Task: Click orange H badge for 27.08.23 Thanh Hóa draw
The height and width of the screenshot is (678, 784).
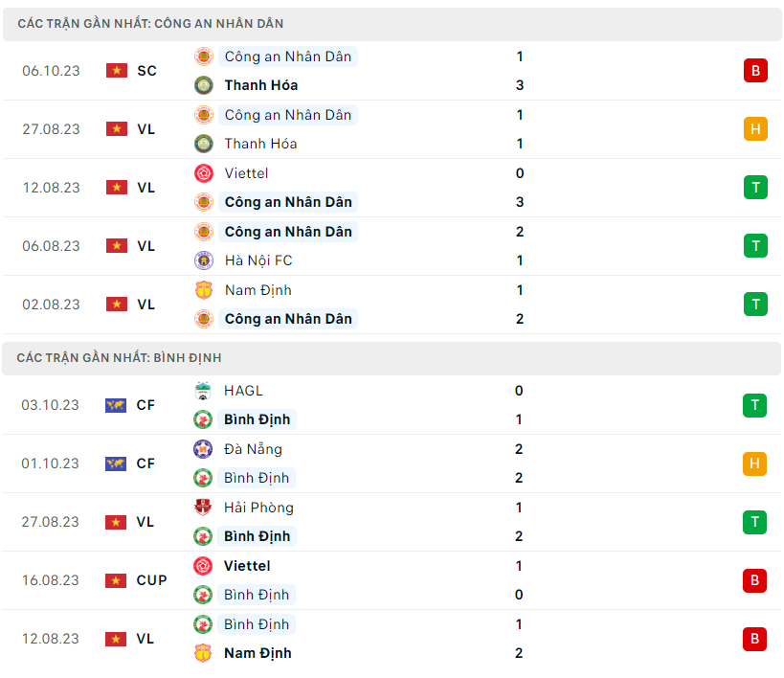Action: coord(755,129)
